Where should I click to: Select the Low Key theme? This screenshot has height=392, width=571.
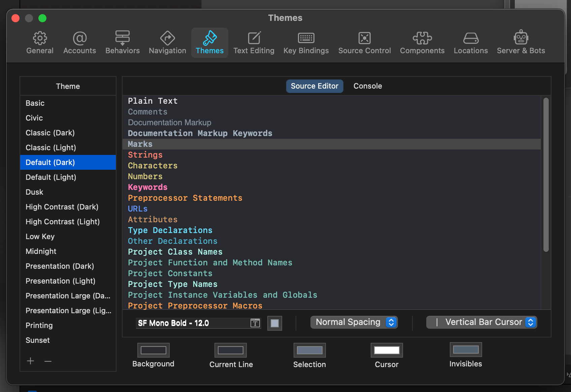point(68,236)
